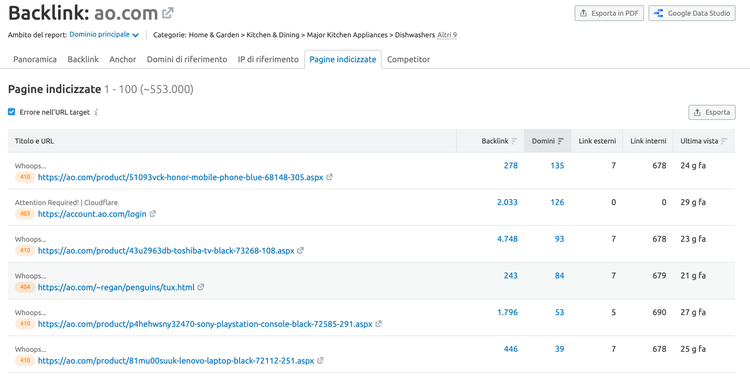
Task: Click domains count 84
Action: click(x=559, y=276)
